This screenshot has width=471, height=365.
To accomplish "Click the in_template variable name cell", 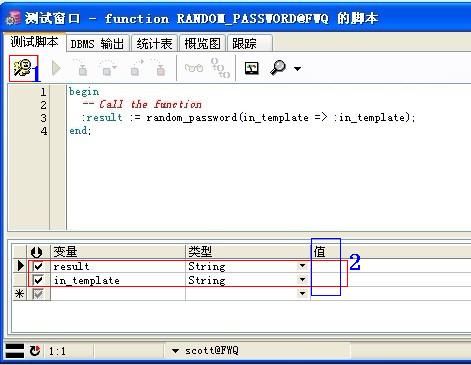I will pyautogui.click(x=118, y=280).
